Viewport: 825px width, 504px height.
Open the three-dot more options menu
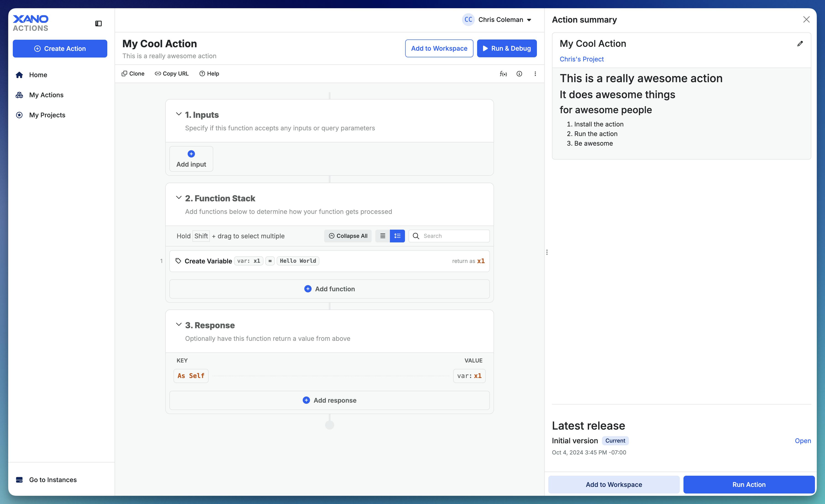[x=535, y=74]
